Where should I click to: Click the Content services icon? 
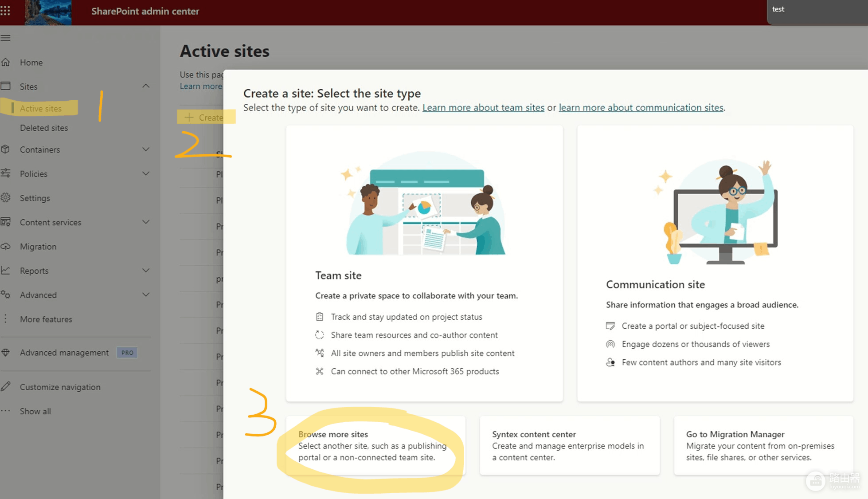tap(5, 222)
